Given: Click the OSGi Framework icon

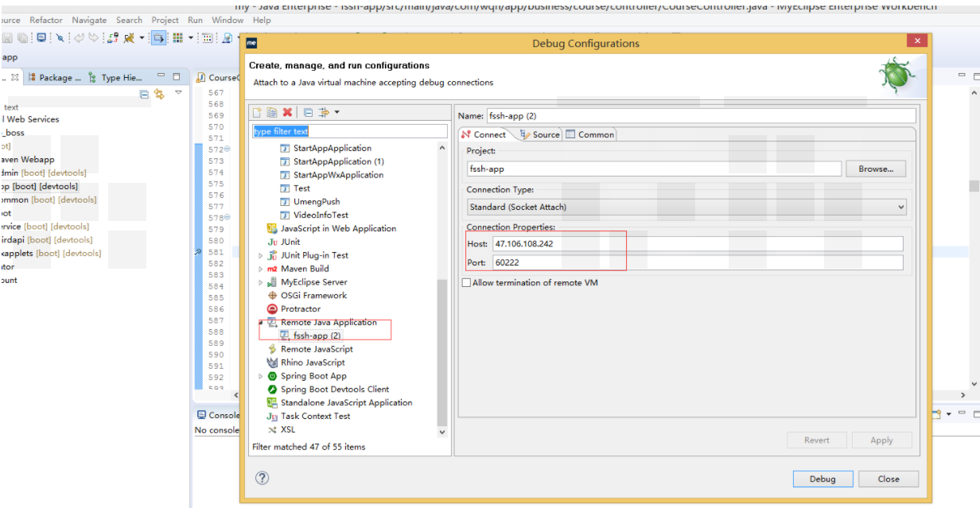Looking at the screenshot, I should tap(272, 296).
